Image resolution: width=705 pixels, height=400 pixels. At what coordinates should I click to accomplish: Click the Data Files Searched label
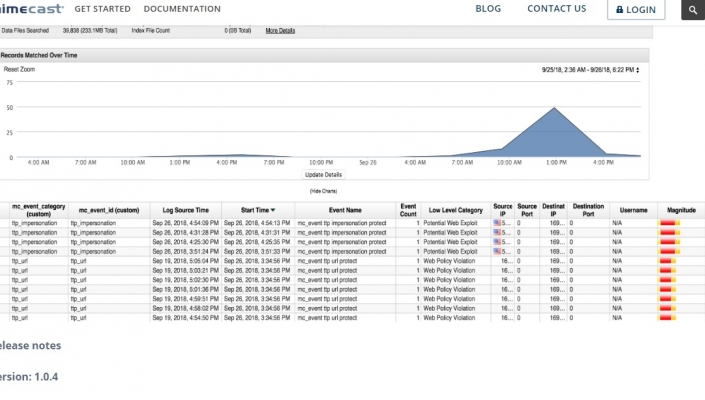(x=25, y=31)
